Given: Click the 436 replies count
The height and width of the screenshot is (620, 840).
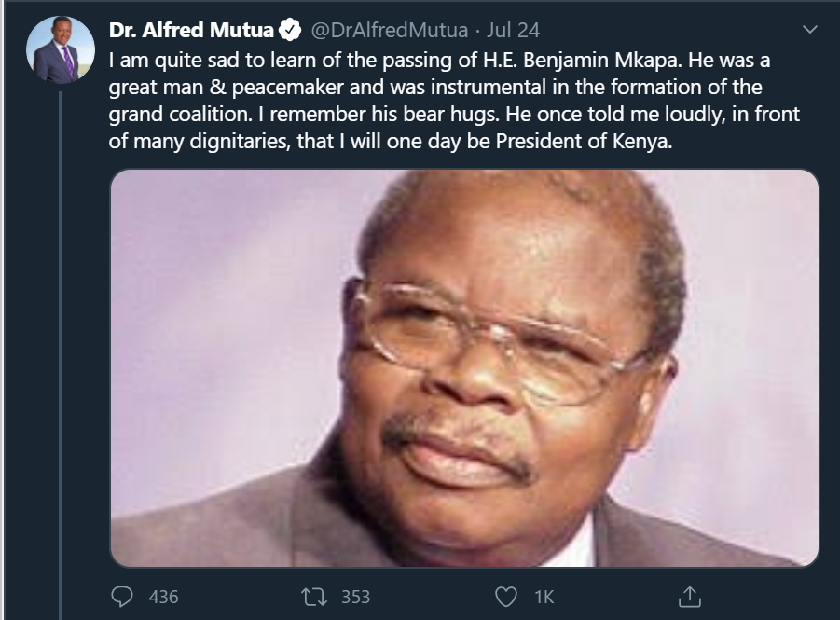Looking at the screenshot, I should tap(163, 596).
